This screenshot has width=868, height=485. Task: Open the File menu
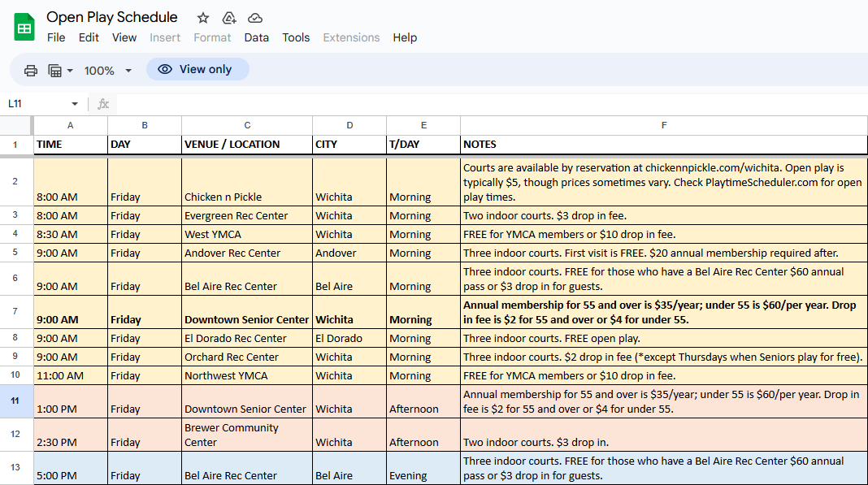pyautogui.click(x=56, y=37)
